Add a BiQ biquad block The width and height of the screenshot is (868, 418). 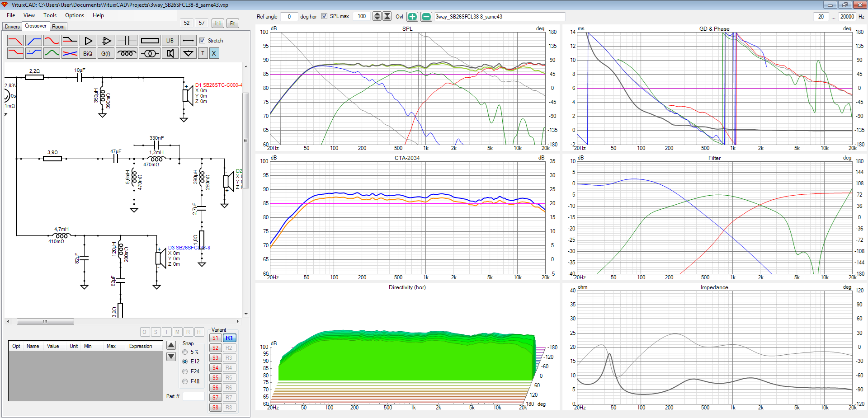(x=88, y=53)
